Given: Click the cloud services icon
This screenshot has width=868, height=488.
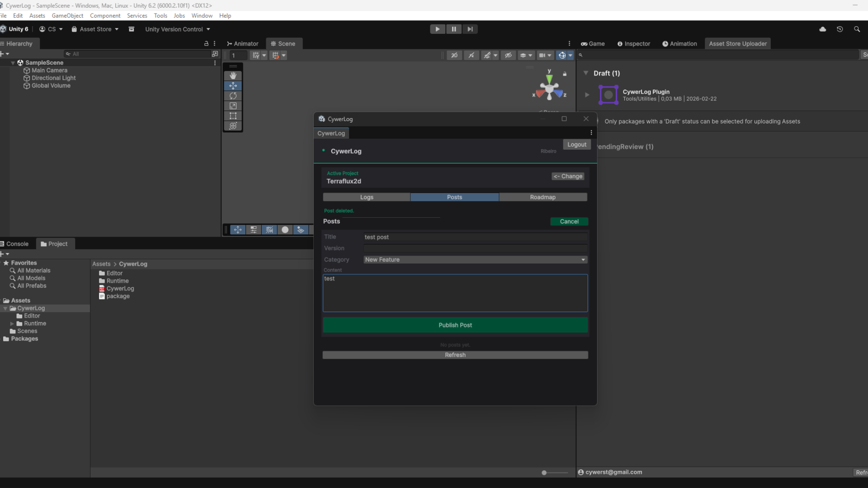Looking at the screenshot, I should click(x=822, y=29).
